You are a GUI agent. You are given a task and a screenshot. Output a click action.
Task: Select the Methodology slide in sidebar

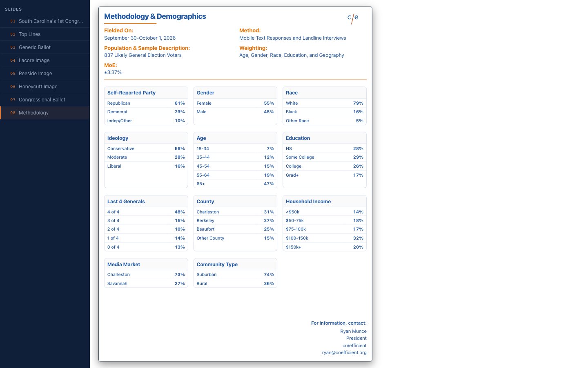coord(45,113)
